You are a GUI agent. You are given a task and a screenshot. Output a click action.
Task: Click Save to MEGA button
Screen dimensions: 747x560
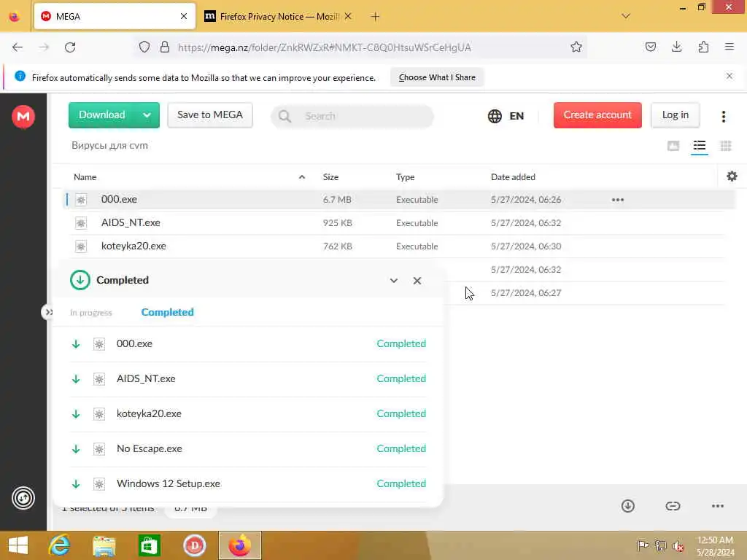tap(210, 114)
